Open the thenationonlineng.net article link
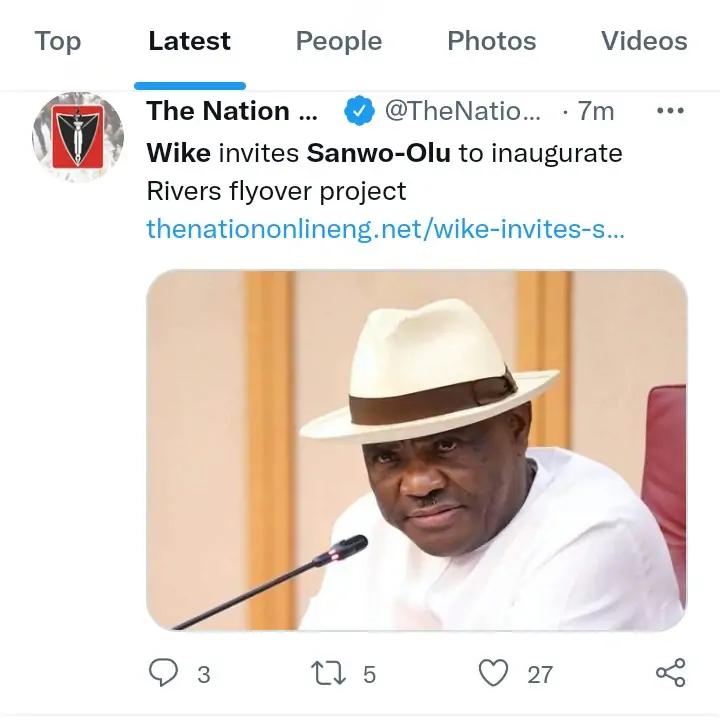 pyautogui.click(x=385, y=228)
